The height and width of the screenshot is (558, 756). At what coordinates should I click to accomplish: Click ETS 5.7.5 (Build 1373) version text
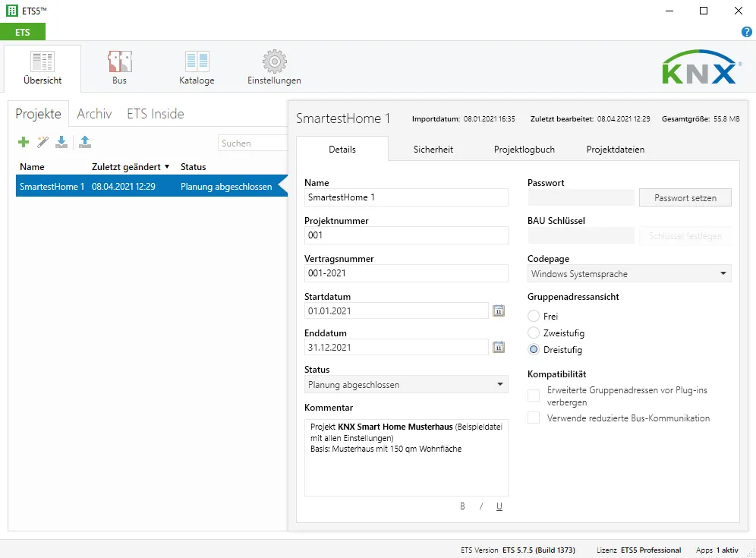pos(539,550)
